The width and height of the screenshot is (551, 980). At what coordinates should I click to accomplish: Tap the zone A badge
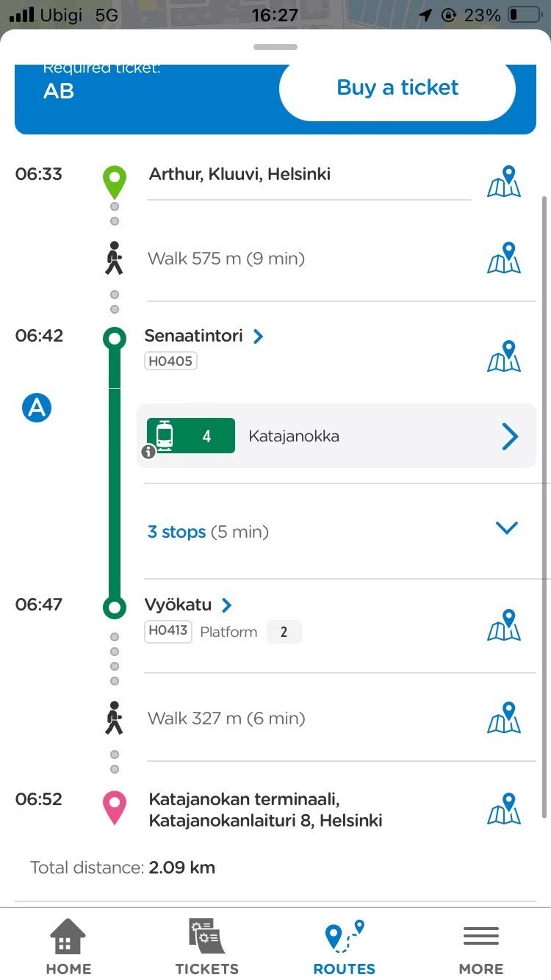coord(37,407)
